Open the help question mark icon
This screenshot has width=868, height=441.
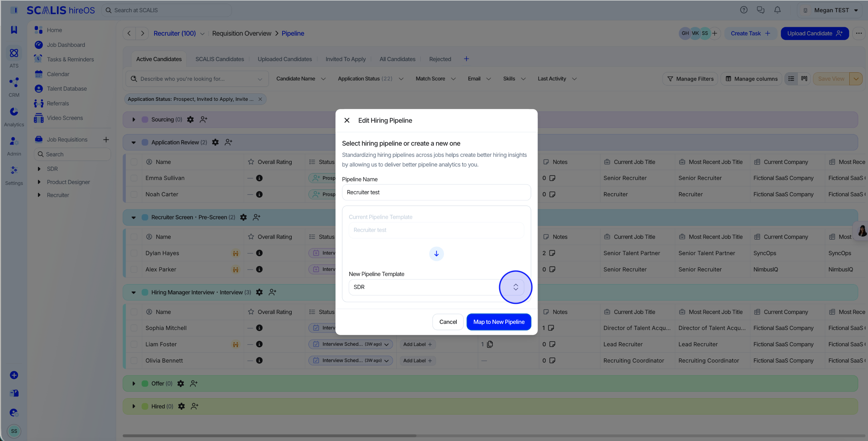point(744,10)
